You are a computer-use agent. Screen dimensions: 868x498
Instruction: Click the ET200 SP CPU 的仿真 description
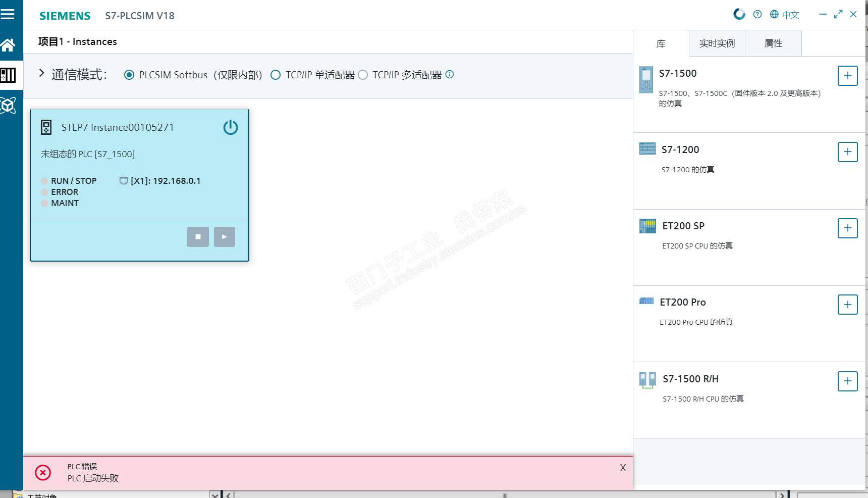click(x=697, y=246)
